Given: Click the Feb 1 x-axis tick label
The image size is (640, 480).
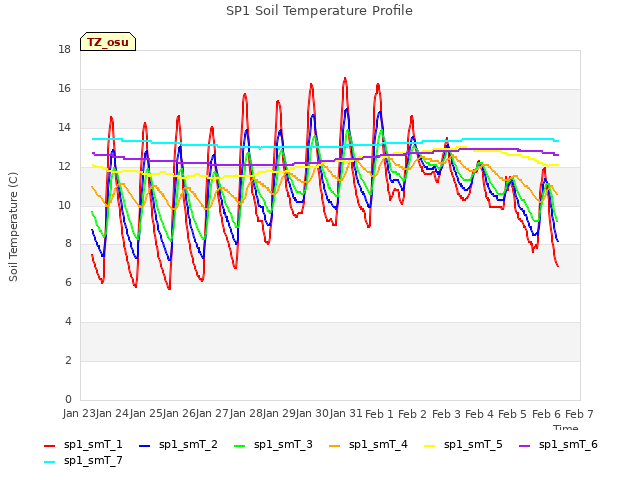Looking at the screenshot, I should tap(379, 414).
